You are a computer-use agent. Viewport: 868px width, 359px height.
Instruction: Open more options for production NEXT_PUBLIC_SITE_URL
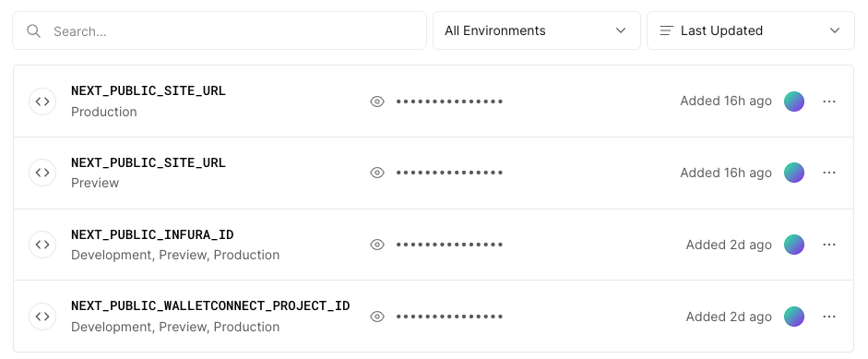point(828,102)
